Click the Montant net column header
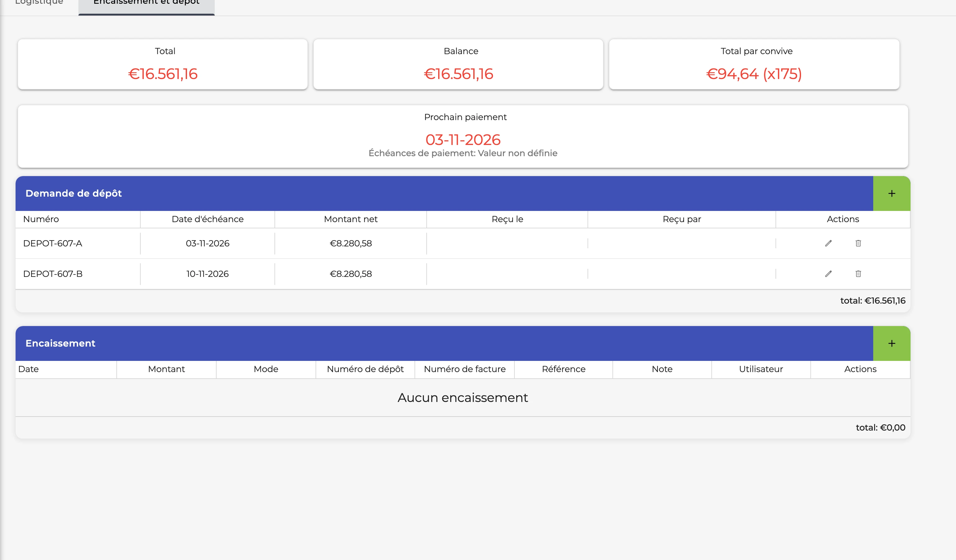Image resolution: width=956 pixels, height=560 pixels. click(x=350, y=219)
